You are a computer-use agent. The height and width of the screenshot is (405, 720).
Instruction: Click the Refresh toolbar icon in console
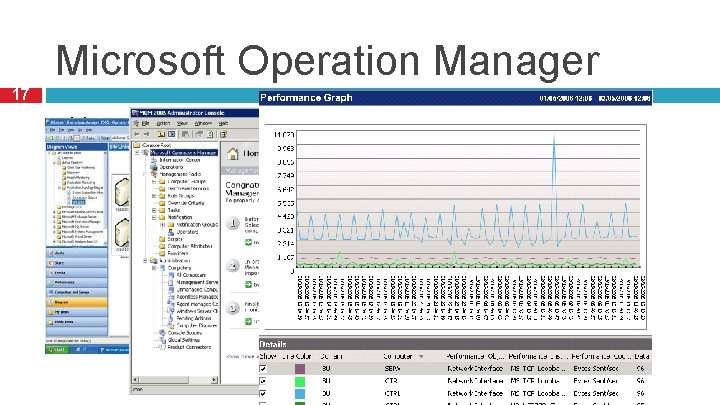coord(210,134)
